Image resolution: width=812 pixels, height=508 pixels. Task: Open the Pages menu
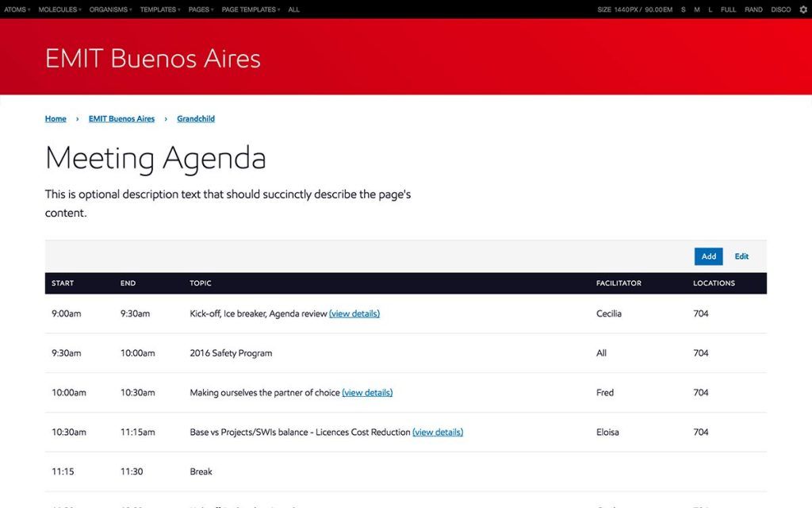click(201, 10)
